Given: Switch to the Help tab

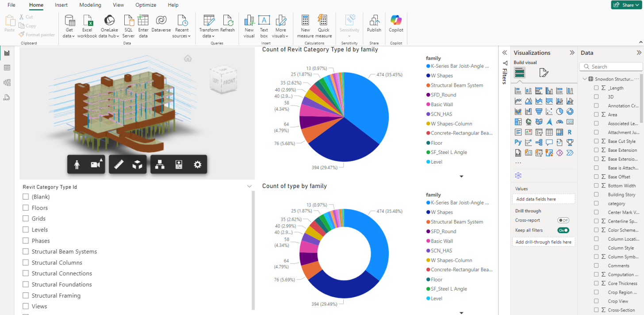Looking at the screenshot, I should pyautogui.click(x=173, y=5).
